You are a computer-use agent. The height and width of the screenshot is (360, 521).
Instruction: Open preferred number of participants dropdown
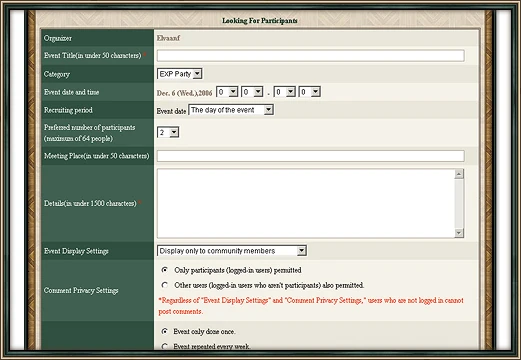(x=168, y=132)
